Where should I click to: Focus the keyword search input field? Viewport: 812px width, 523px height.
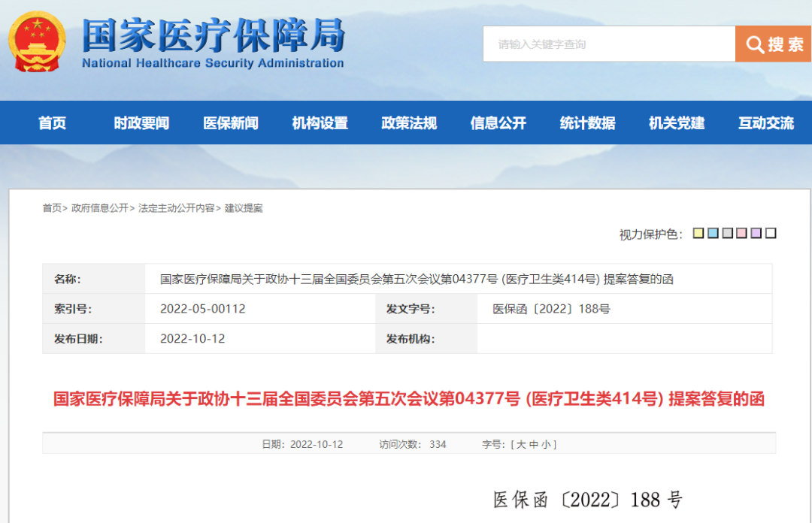(x=608, y=44)
